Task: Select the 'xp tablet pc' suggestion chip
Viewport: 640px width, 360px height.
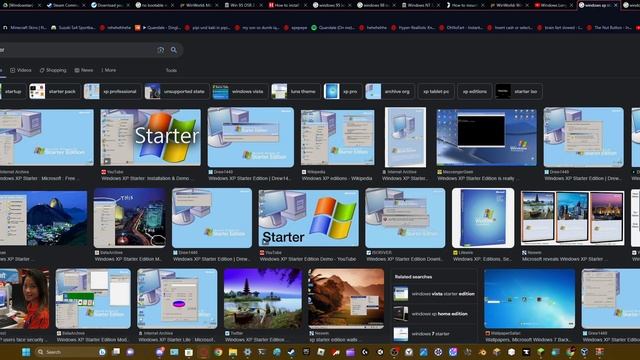Action: click(436, 91)
